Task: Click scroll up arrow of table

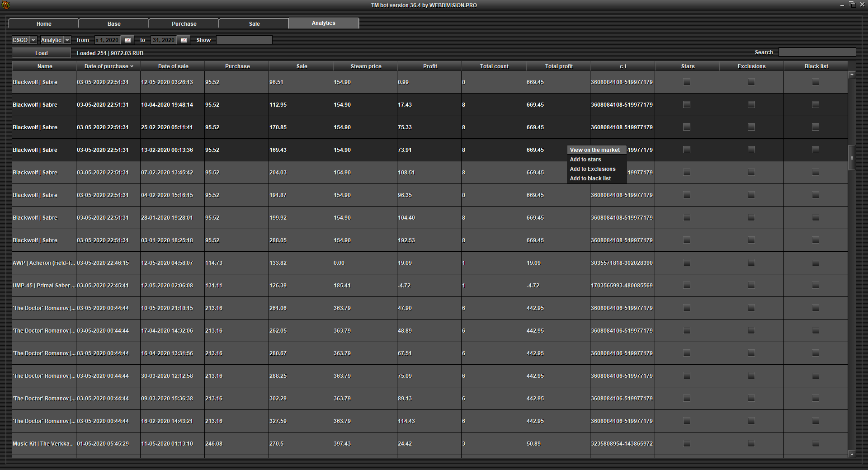Action: [x=852, y=75]
